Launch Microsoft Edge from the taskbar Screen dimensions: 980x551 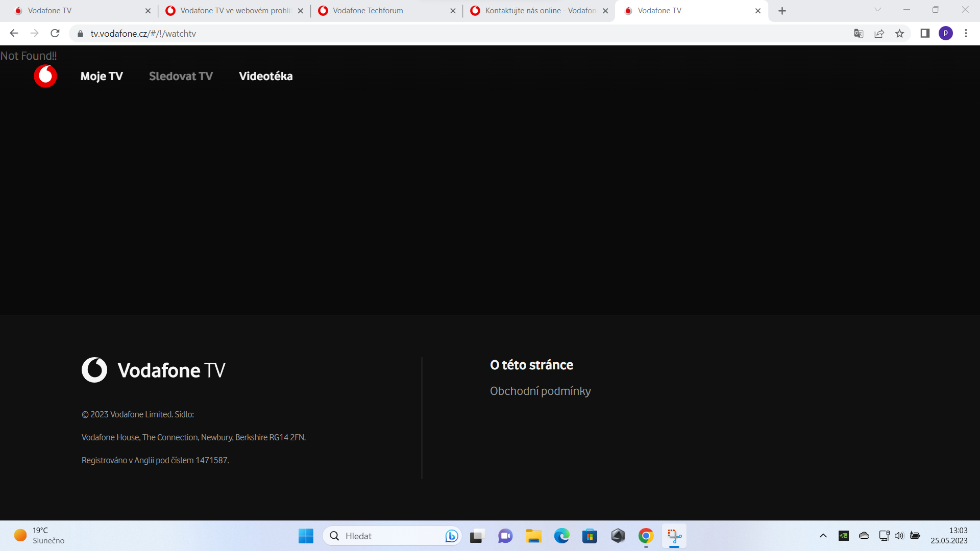[561, 536]
